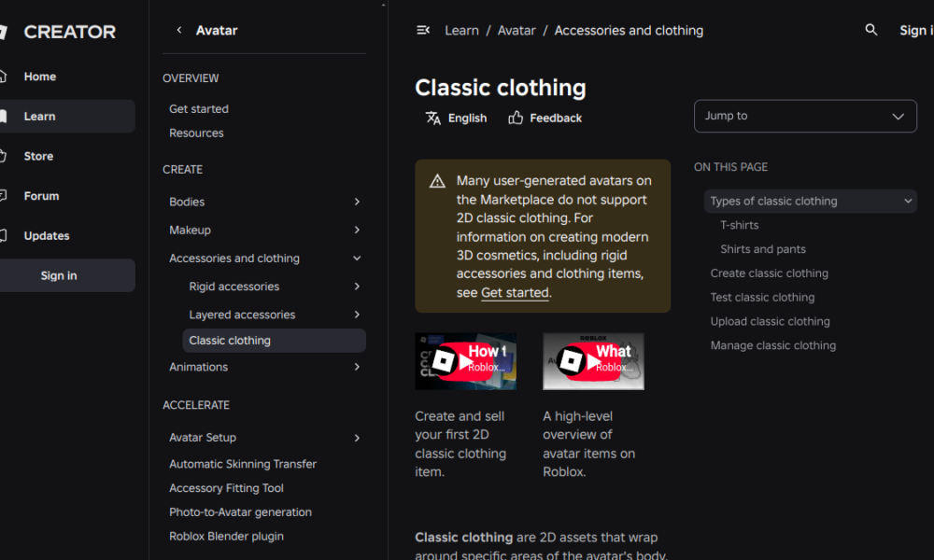The image size is (934, 560).
Task: Collapse Accessories and clothing chevron
Action: [x=357, y=259]
